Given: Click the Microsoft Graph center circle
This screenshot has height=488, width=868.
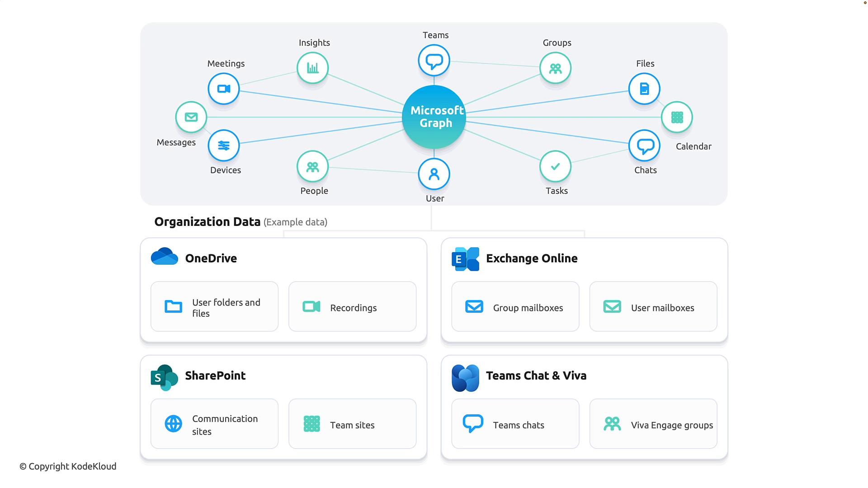Looking at the screenshot, I should click(x=434, y=117).
